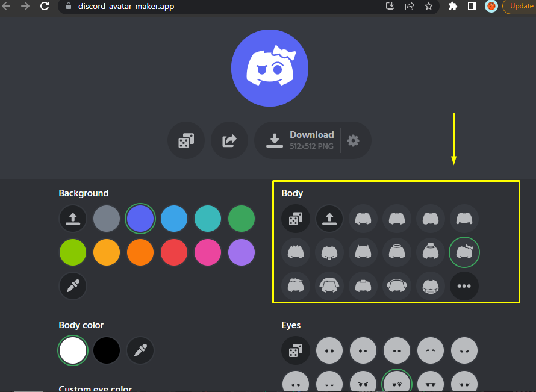This screenshot has height=392, width=536.
Task: Toggle the browser side panel
Action: point(472,6)
